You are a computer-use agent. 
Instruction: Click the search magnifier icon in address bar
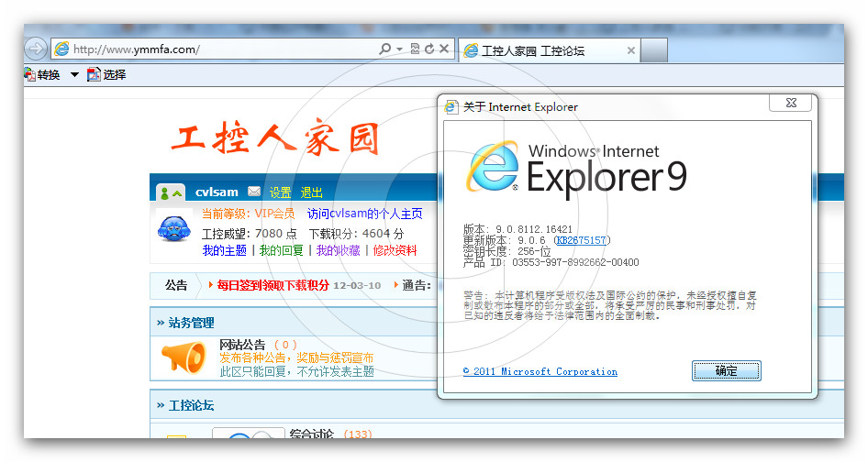click(x=385, y=49)
